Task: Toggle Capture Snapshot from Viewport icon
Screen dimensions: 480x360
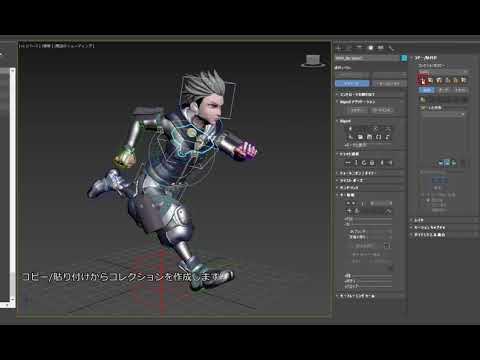Action: (x=441, y=163)
